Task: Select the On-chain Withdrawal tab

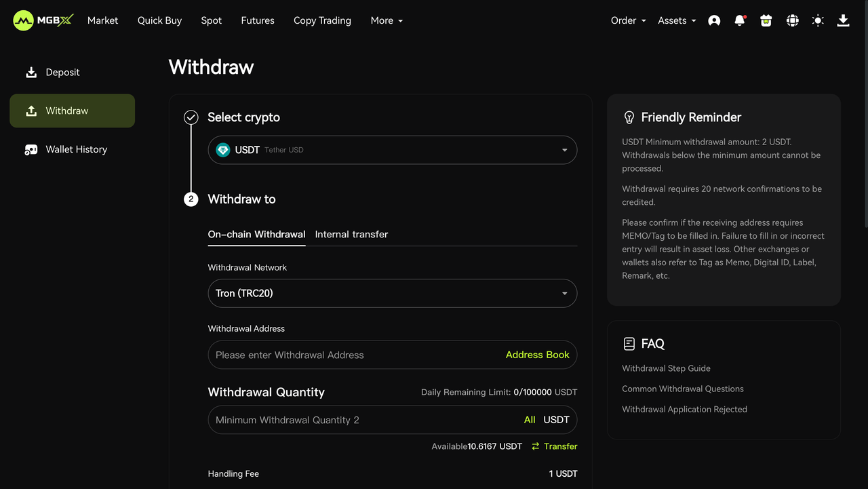Action: pyautogui.click(x=256, y=234)
